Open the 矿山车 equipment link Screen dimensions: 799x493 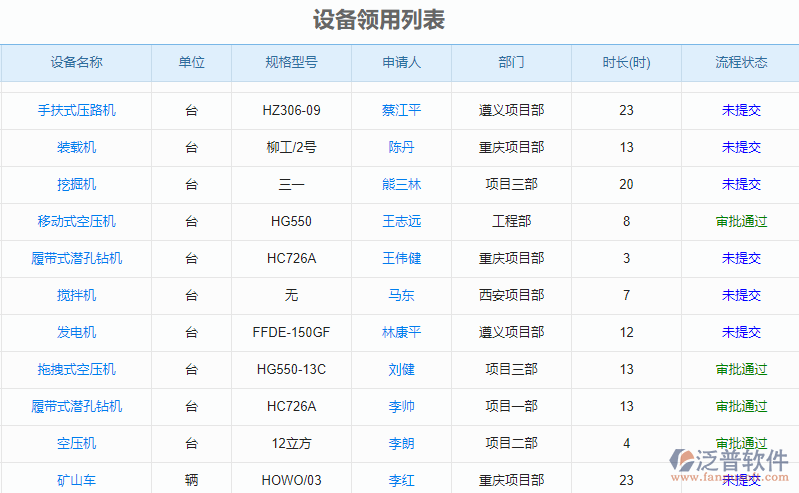coord(76,480)
